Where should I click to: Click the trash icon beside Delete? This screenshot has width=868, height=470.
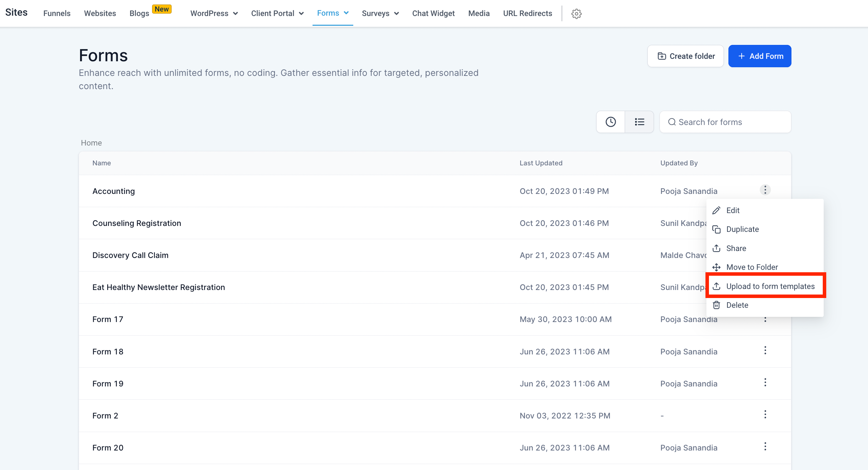(x=716, y=305)
